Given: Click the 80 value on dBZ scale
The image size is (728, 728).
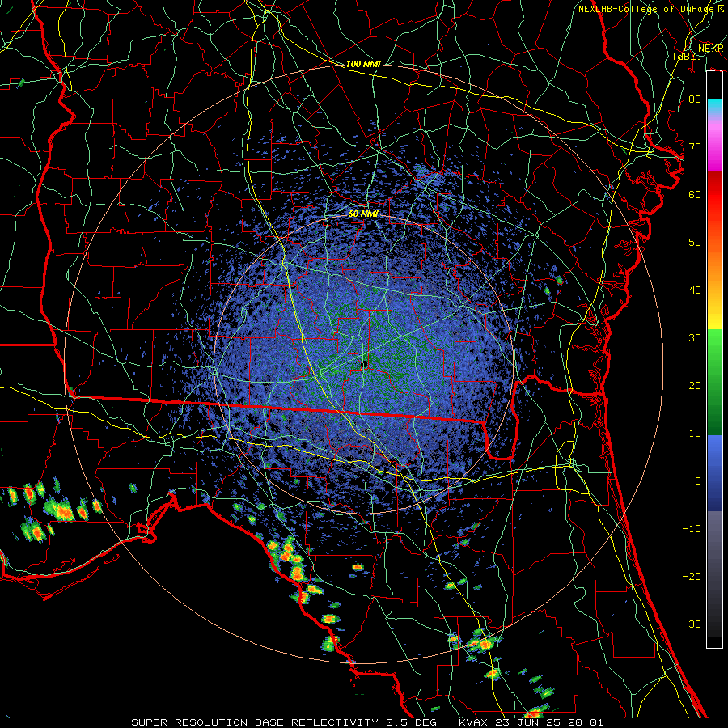Looking at the screenshot, I should 695,99.
